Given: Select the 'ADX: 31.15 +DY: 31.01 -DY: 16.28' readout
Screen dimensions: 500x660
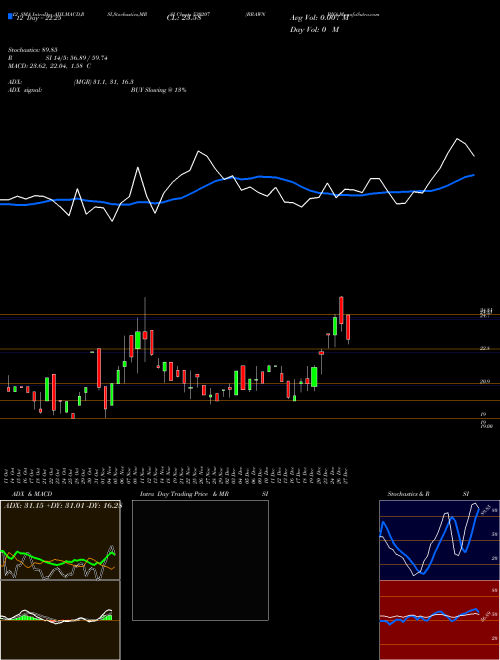Looking at the screenshot, I should 63,505.
